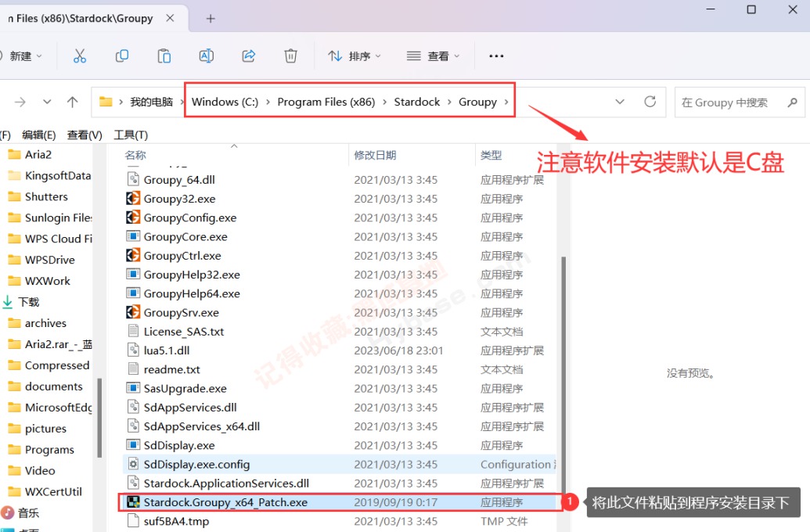Screen dimensions: 810x532
Task: Select the Groupy_64.dll file icon
Action: click(133, 179)
